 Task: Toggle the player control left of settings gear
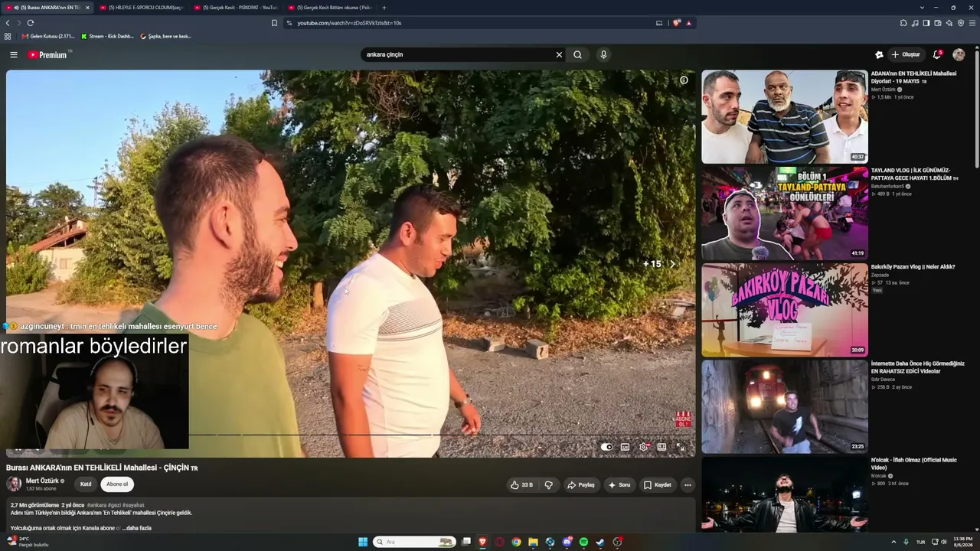coord(625,447)
